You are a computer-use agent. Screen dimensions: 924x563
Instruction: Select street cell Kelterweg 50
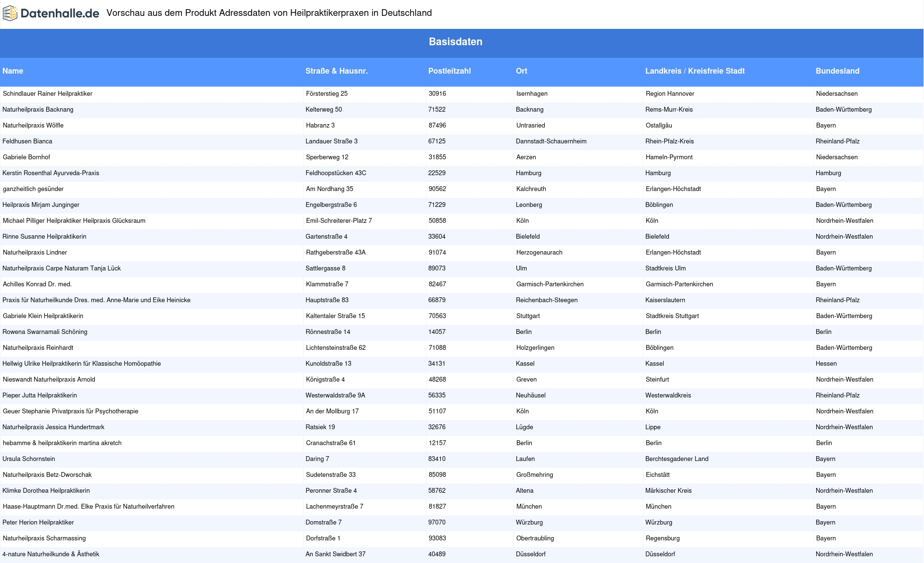pos(324,110)
